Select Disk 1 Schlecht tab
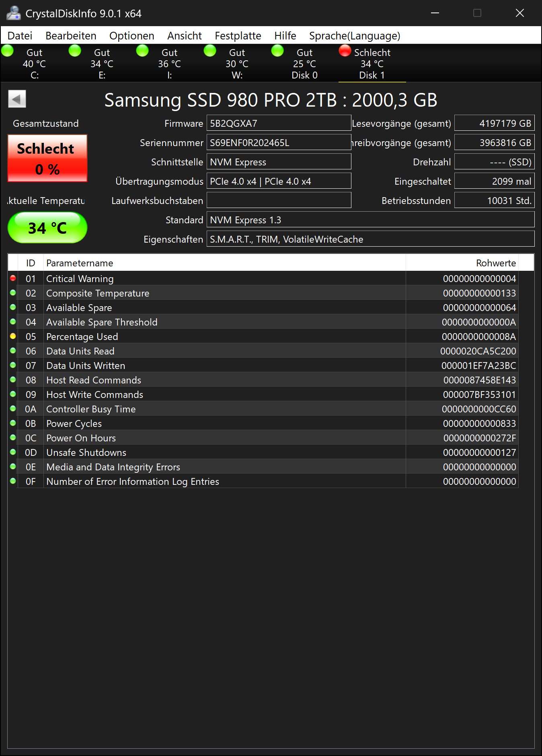 click(372, 64)
